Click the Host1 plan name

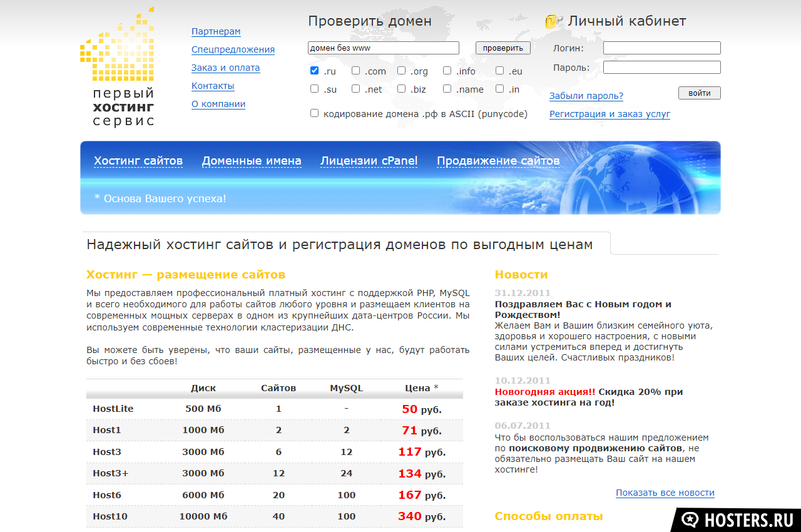[107, 430]
